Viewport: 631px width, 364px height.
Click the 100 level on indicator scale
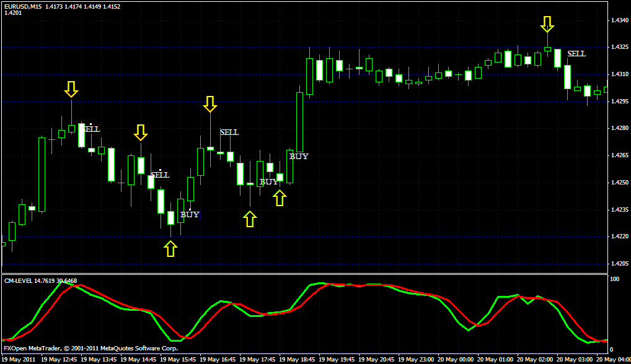tap(614, 279)
